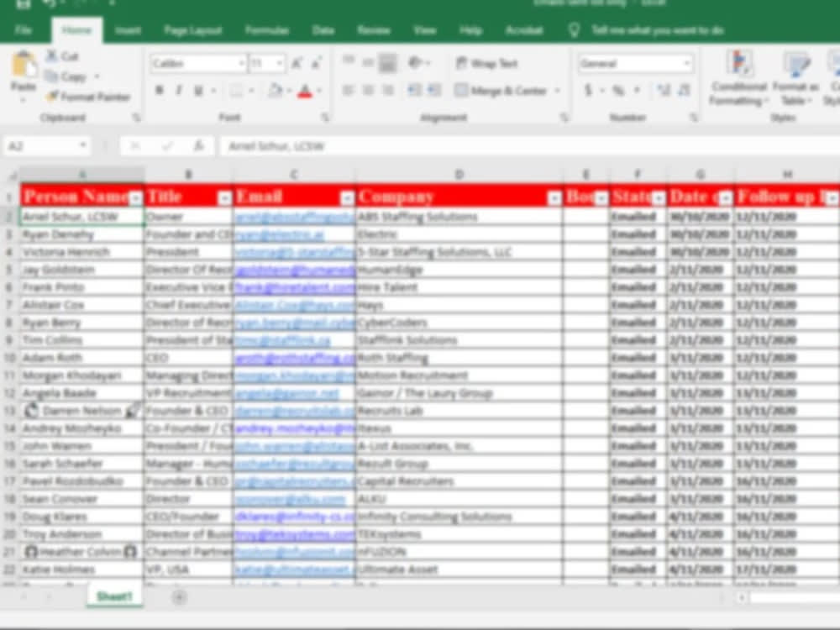Toggle Bold formatting

pyautogui.click(x=159, y=91)
